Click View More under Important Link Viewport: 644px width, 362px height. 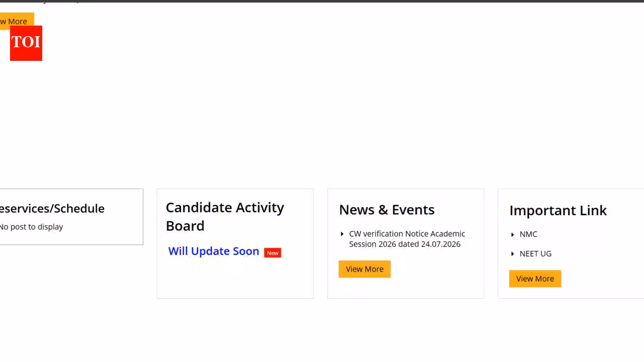tap(535, 279)
